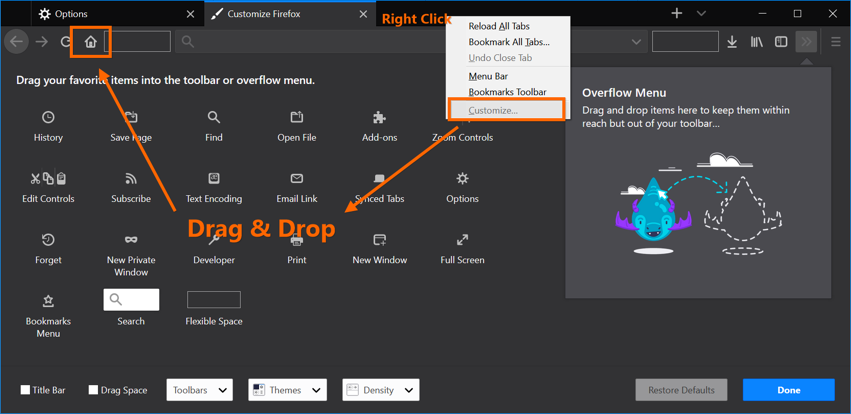This screenshot has height=414, width=851.
Task: Click the Add-ons puzzle piece icon
Action: pos(379,118)
